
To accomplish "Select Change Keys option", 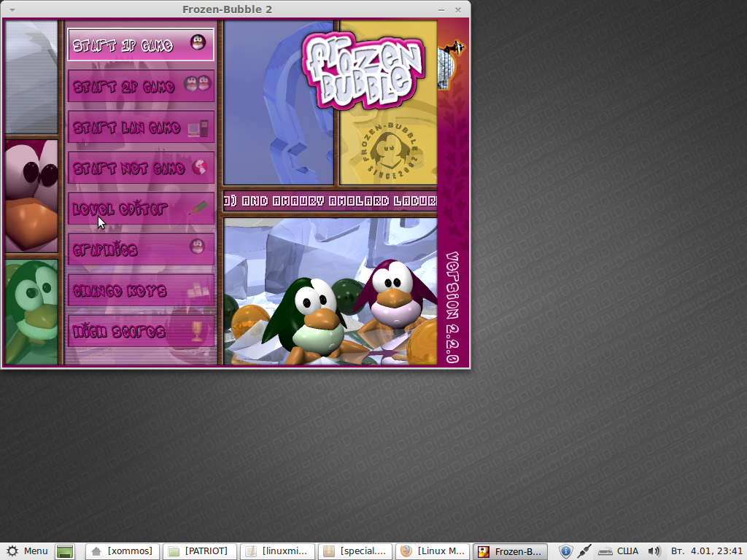I will [141, 290].
